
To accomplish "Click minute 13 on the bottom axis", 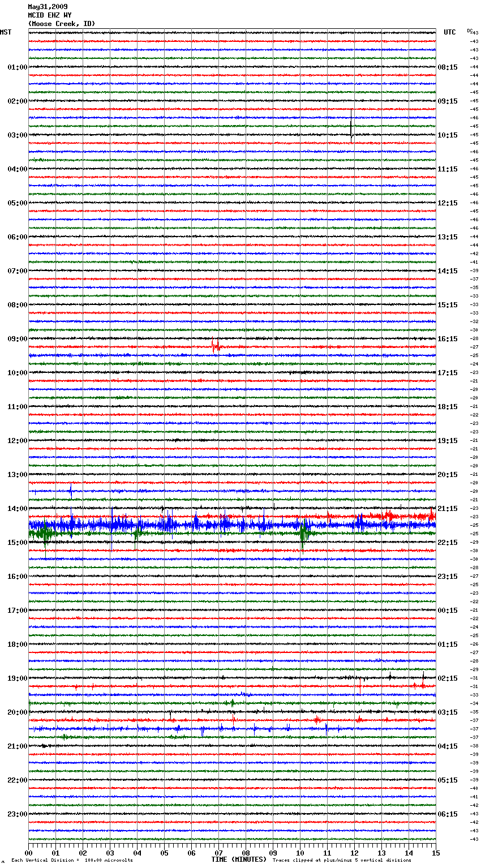I will point(382,853).
